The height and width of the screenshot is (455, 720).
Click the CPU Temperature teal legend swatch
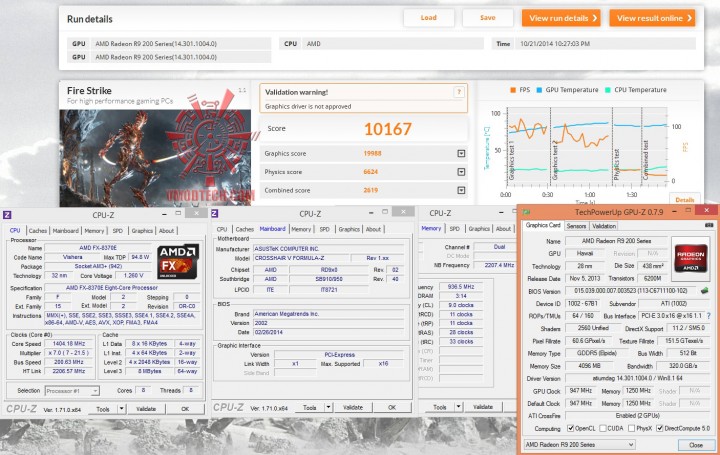click(608, 90)
